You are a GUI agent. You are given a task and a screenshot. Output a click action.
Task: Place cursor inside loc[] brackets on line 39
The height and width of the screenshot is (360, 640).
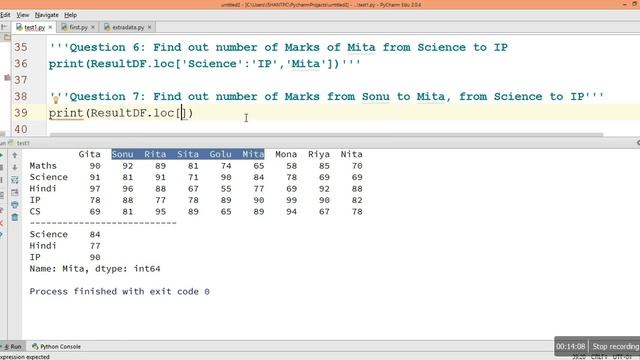click(x=183, y=113)
